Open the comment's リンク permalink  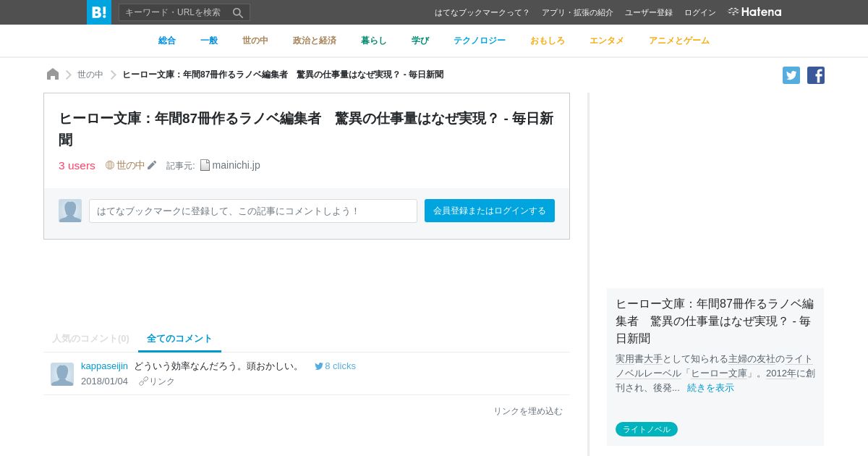coord(157,381)
